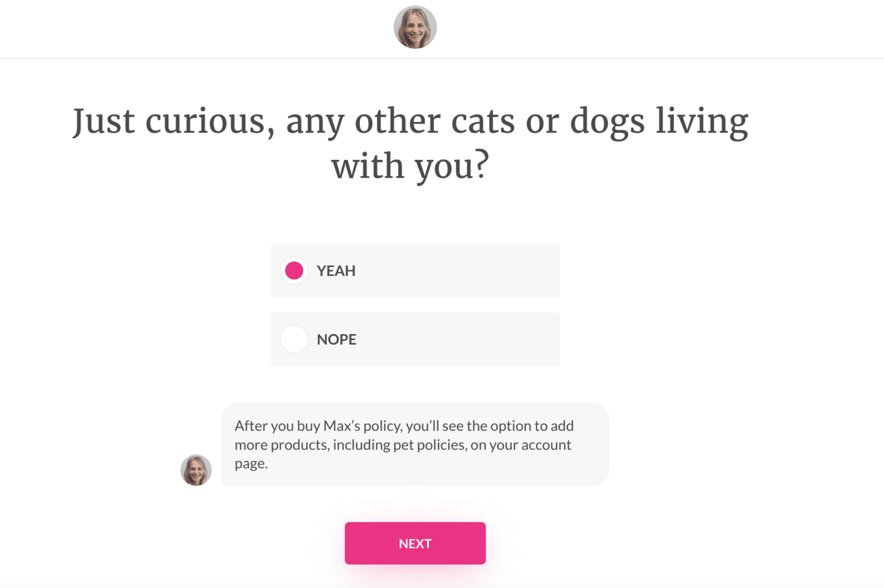
Task: Click the NOPE label text
Action: click(x=336, y=339)
